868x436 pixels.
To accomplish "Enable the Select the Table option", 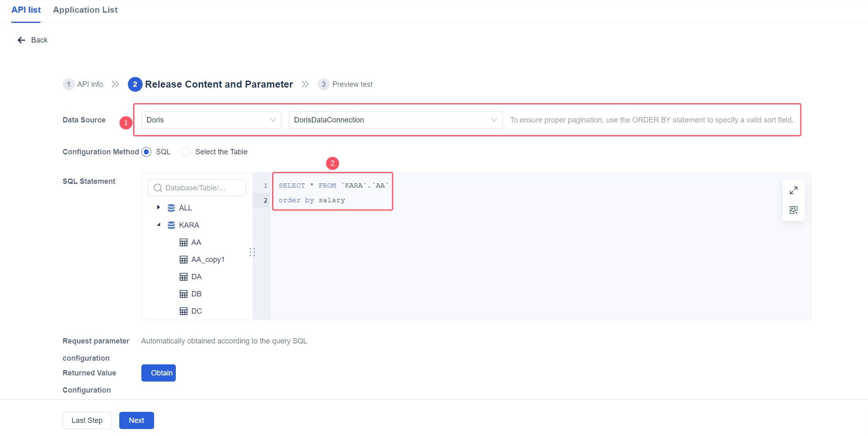I will 185,151.
